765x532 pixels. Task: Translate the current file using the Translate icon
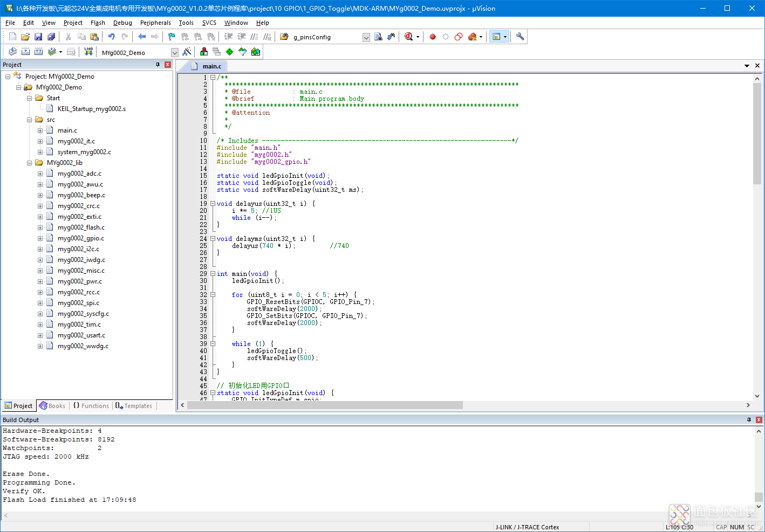coord(12,52)
